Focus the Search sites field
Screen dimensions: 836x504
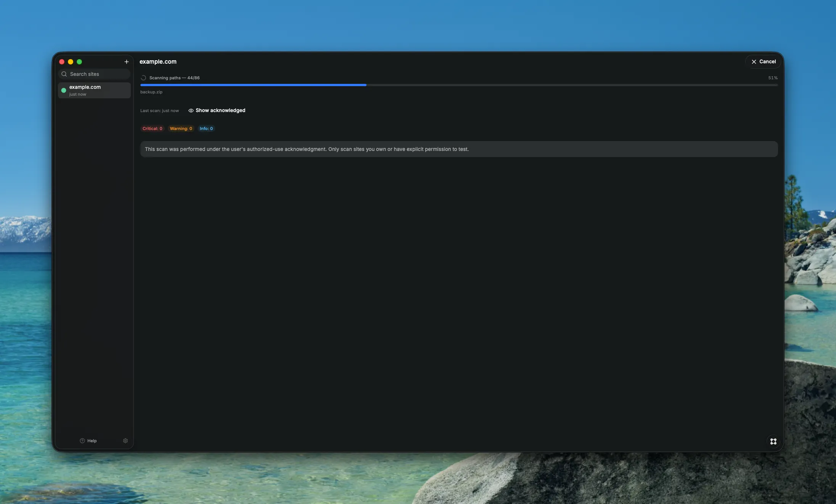[x=94, y=74]
